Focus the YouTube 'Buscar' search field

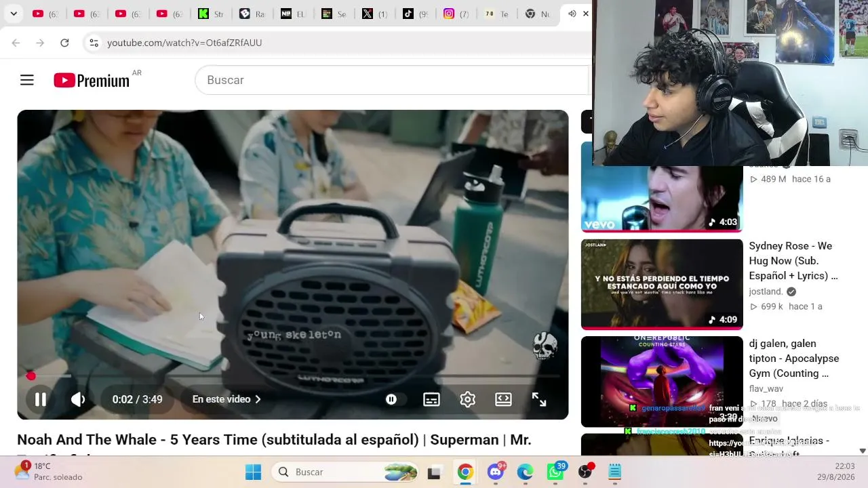[392, 80]
